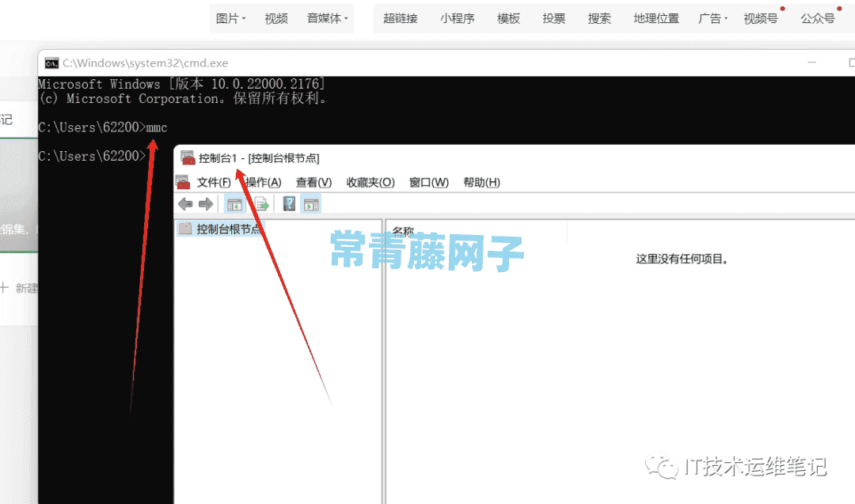Open the 操作(A) menu
855x504 pixels.
[x=263, y=183]
